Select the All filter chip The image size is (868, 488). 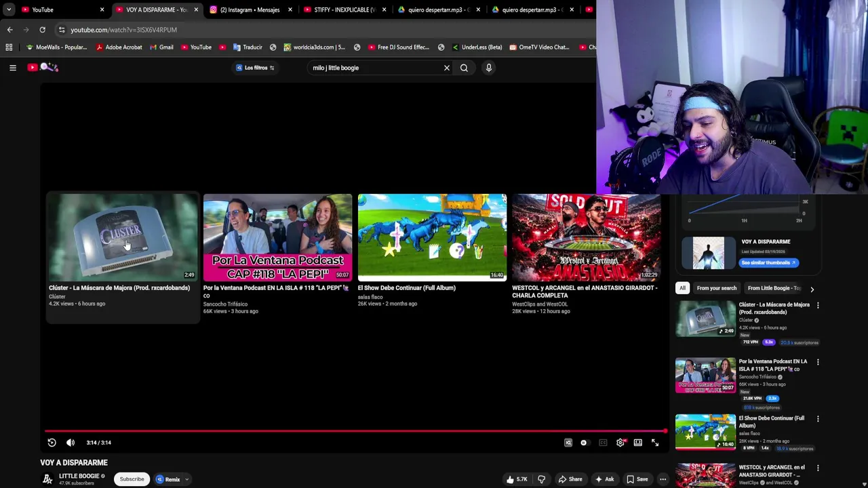682,288
